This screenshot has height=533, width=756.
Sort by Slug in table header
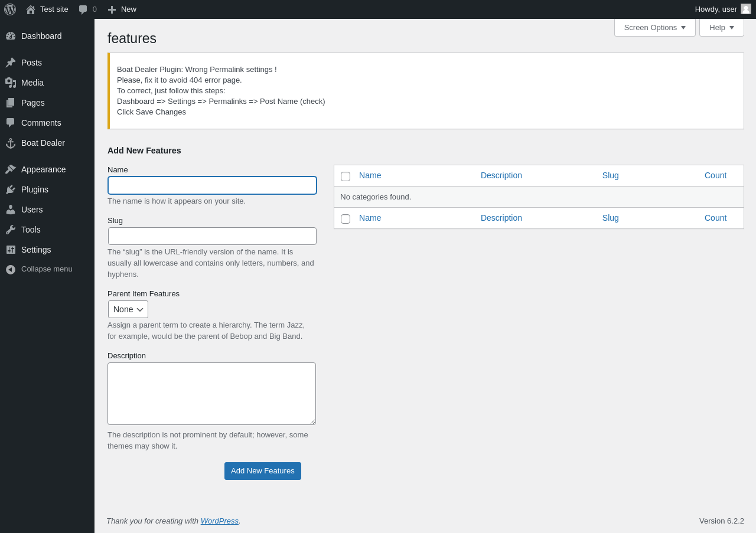pos(611,175)
